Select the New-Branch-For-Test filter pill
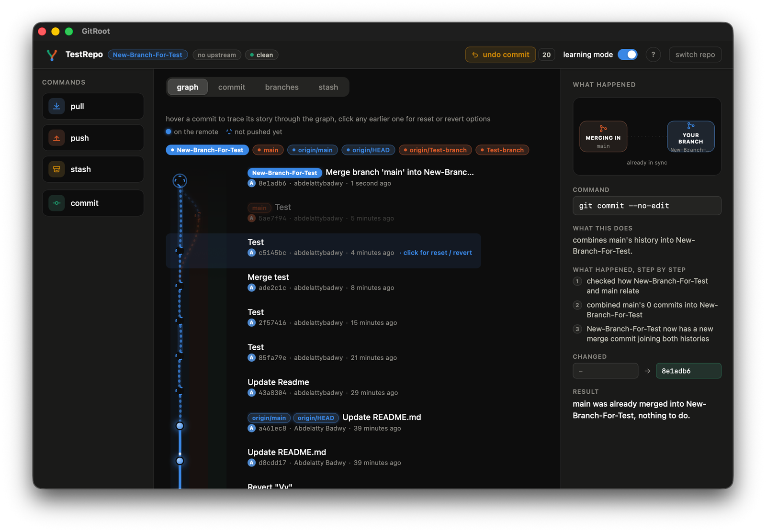 207,150
